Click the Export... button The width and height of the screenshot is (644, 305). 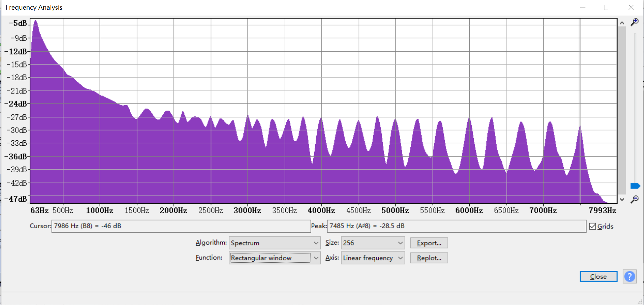pos(429,243)
